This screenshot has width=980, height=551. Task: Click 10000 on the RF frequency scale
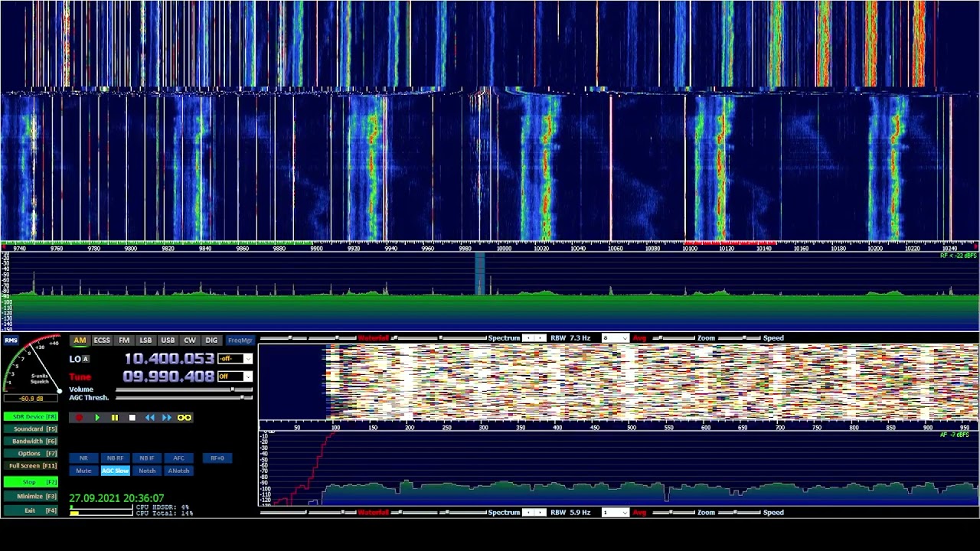[x=504, y=249]
